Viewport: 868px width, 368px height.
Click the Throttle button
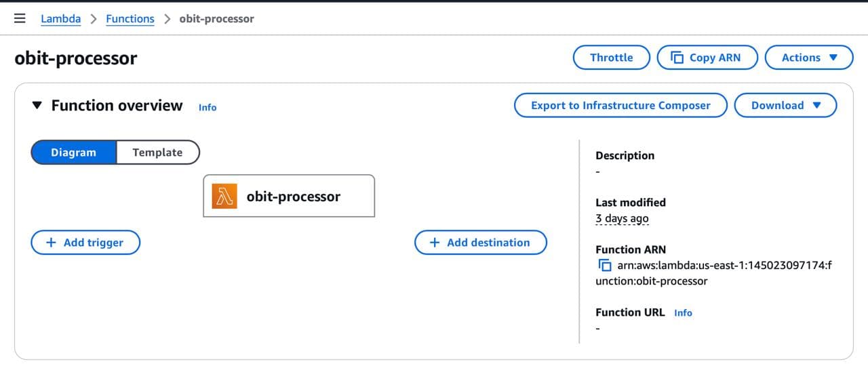click(x=611, y=58)
